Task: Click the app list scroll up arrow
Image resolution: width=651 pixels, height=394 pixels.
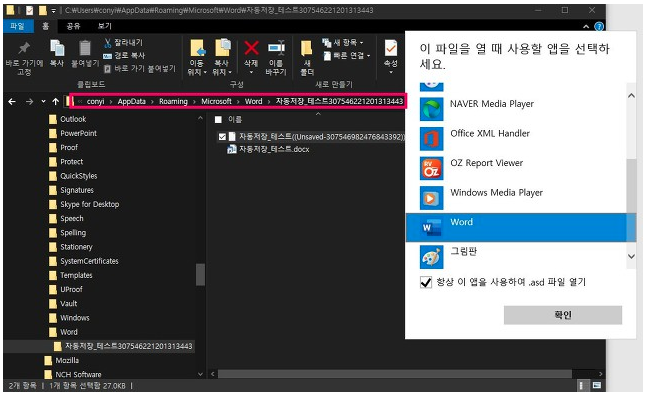Action: coord(631,96)
